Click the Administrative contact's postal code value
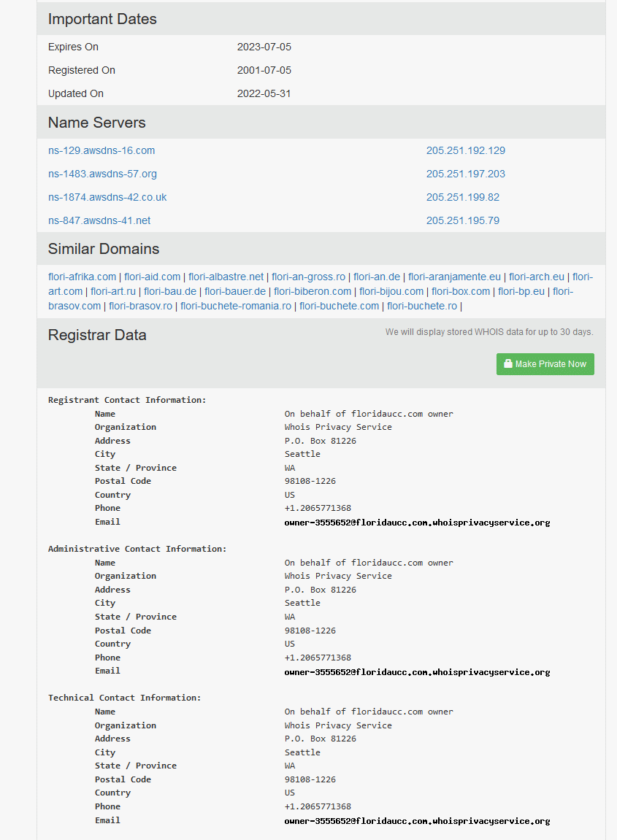Viewport: 617px width, 840px height. (x=310, y=631)
